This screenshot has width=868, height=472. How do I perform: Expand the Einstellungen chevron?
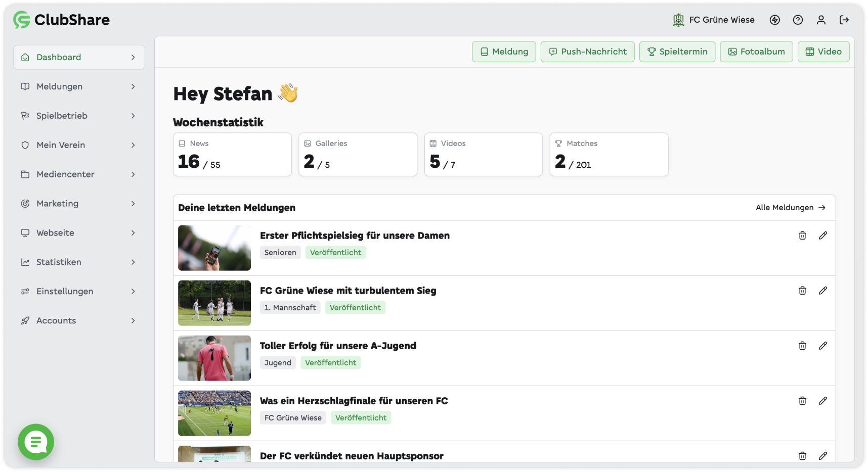click(133, 292)
